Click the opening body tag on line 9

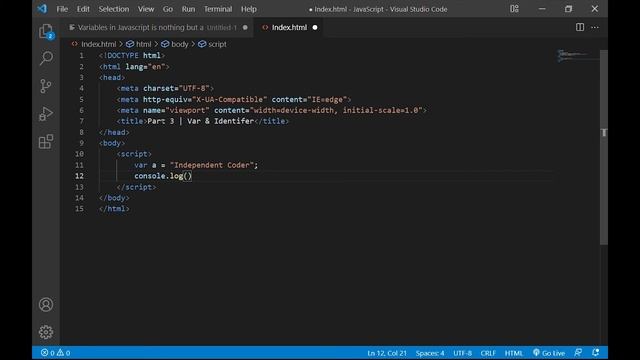coord(112,143)
